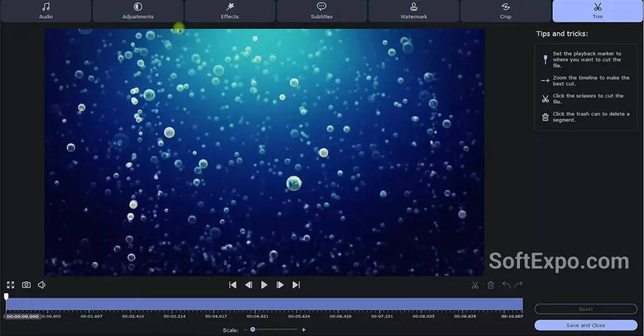Open the Watermark tab
Viewport: 644px width, 336px height.
414,11
